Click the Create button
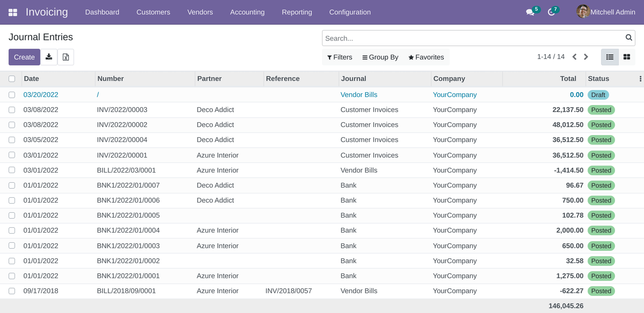Screen dimensions: 644x313 pyautogui.click(x=24, y=57)
